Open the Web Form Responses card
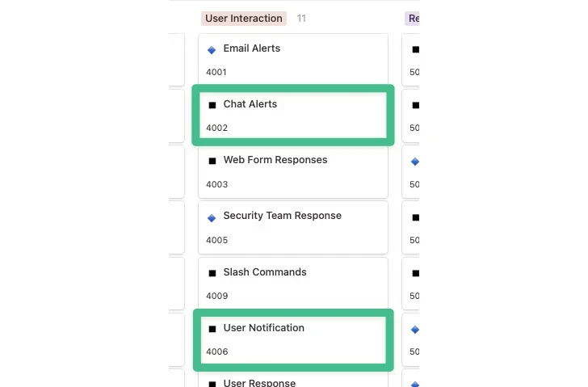Screen dimensions: 588x387 [275, 160]
